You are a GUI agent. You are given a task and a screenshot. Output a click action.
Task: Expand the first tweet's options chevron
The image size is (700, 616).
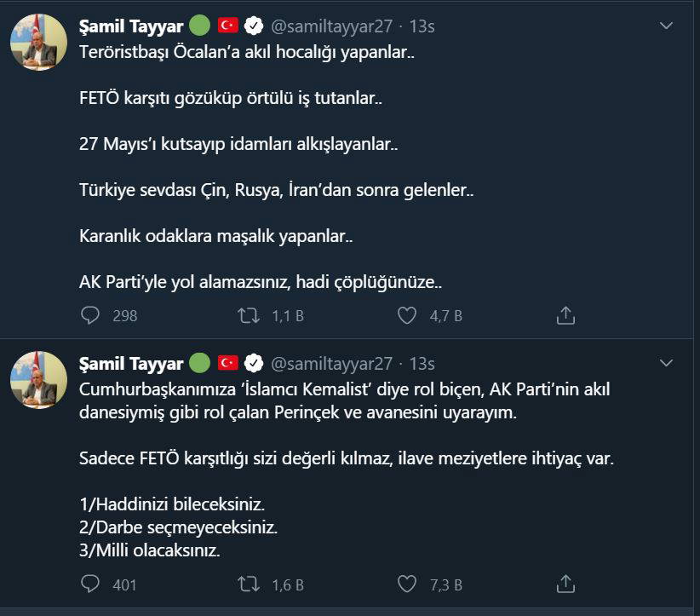tap(667, 26)
